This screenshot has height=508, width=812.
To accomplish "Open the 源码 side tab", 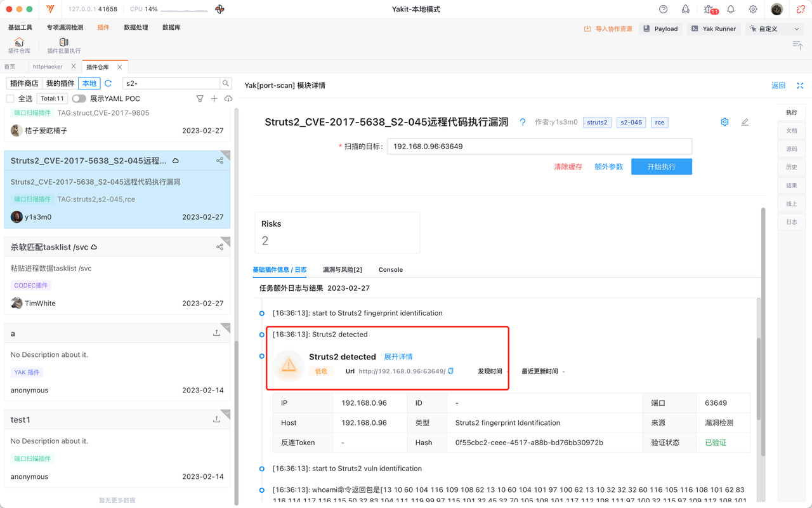I will (x=792, y=149).
